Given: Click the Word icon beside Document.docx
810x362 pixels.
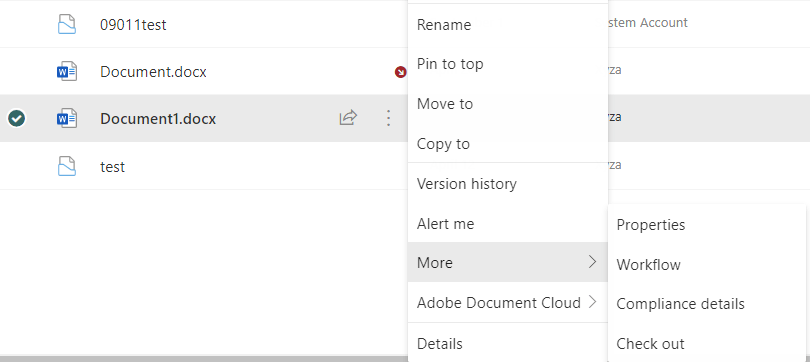Looking at the screenshot, I should pyautogui.click(x=67, y=71).
